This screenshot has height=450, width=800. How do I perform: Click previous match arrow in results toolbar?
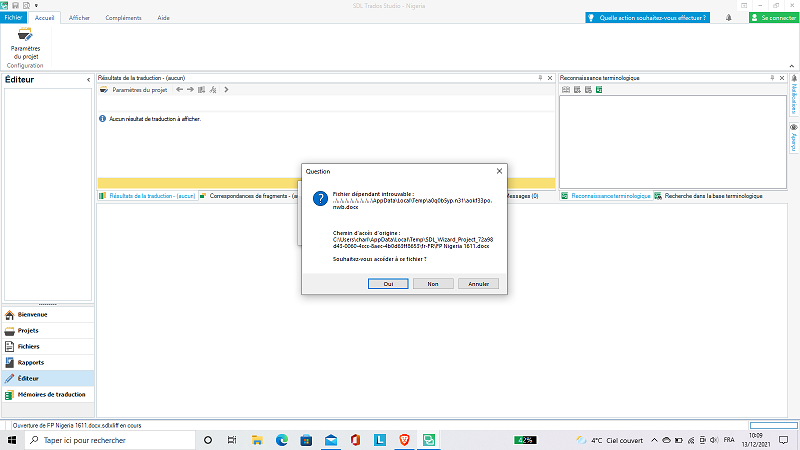(179, 89)
